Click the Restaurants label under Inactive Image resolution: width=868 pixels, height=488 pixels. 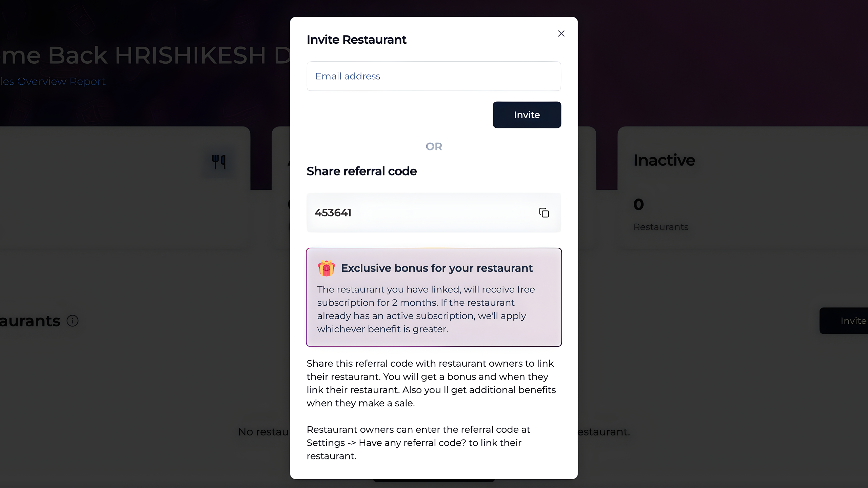[661, 227]
